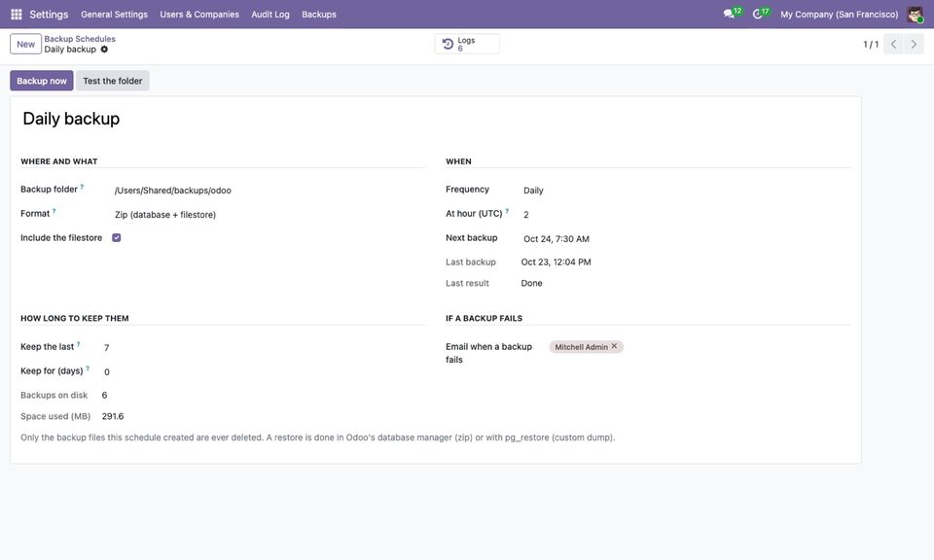The height and width of the screenshot is (560, 934).
Task: Open the conversations icon with 12 badge
Action: pos(732,13)
